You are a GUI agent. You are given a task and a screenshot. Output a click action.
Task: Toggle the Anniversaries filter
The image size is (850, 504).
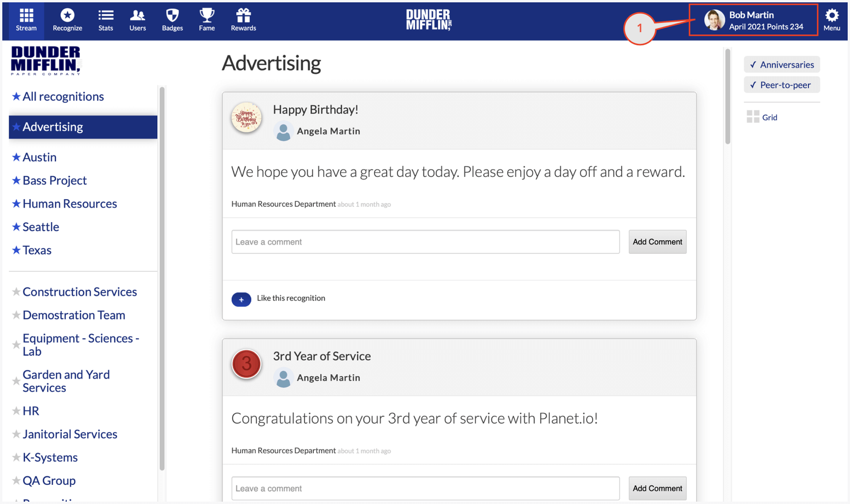tap(782, 65)
